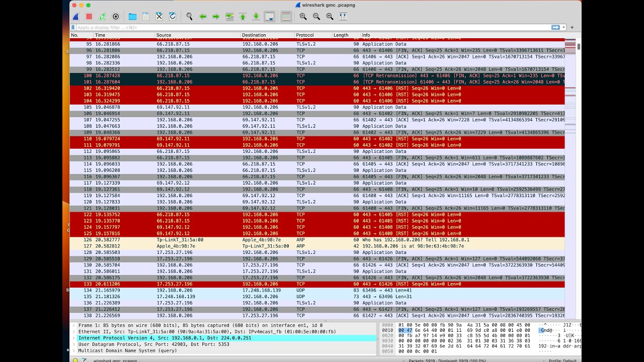This screenshot has width=644, height=362.
Task: Sort by the Protocol column header
Action: coord(313,35)
